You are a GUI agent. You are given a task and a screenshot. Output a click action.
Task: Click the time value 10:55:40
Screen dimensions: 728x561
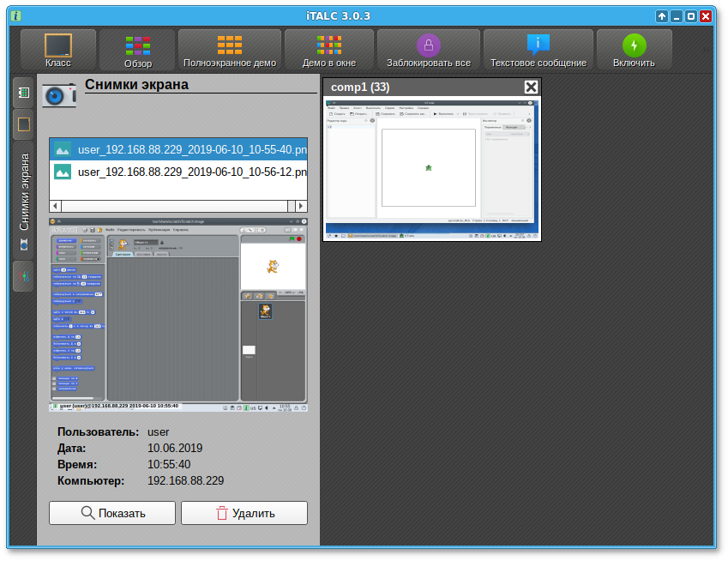click(x=169, y=464)
